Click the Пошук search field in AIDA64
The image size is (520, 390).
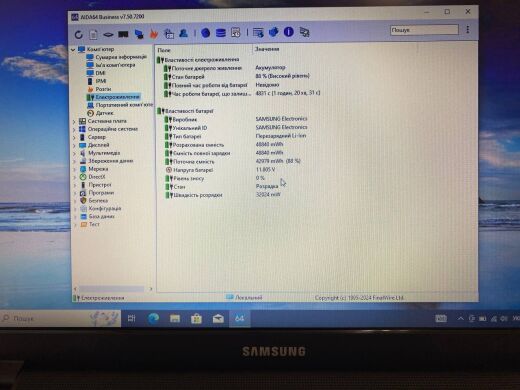pyautogui.click(x=424, y=30)
